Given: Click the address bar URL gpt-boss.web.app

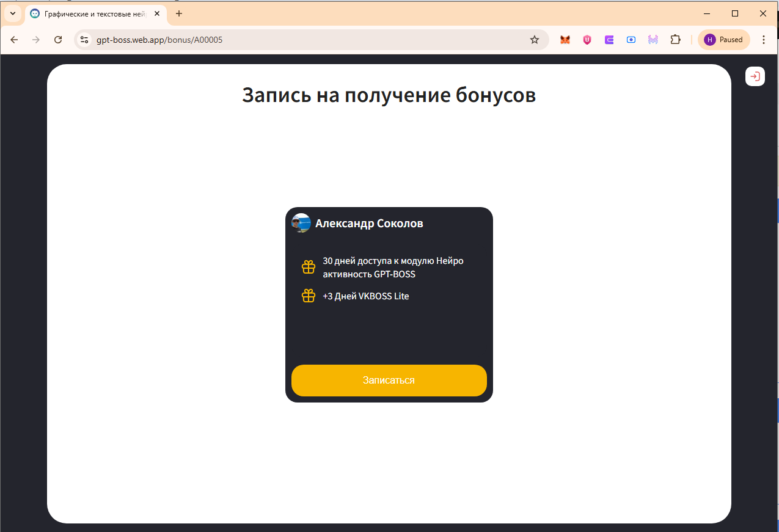Looking at the screenshot, I should pyautogui.click(x=159, y=40).
